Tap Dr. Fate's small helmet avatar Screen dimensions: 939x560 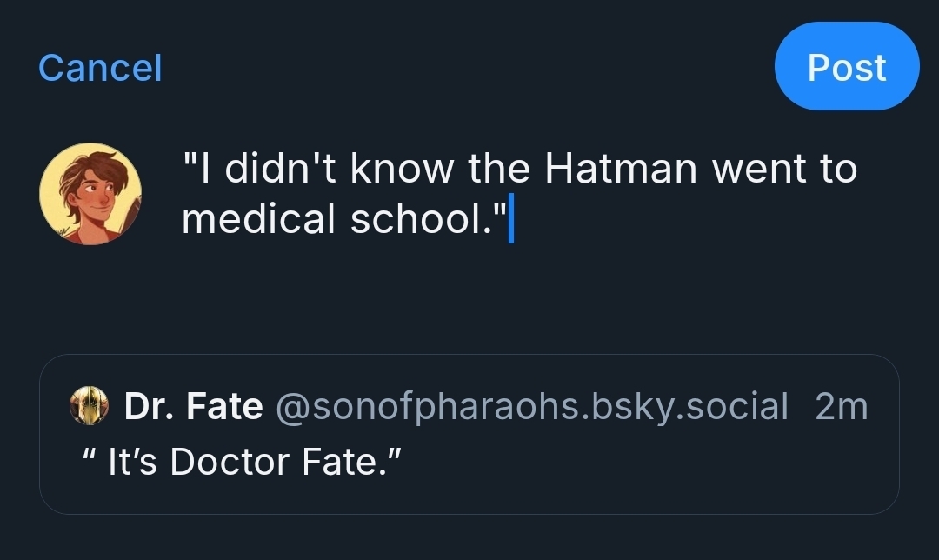point(90,406)
